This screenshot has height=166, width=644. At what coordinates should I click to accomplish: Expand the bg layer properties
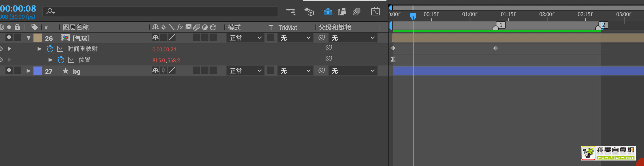pyautogui.click(x=29, y=71)
